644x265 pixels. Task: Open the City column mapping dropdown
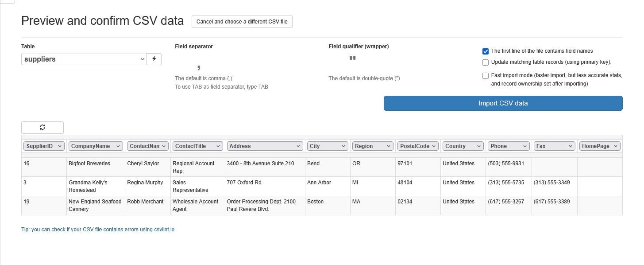pyautogui.click(x=328, y=146)
